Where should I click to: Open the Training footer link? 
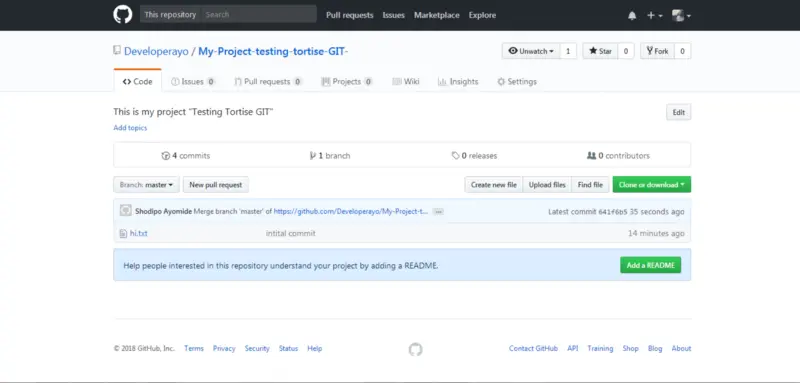click(600, 348)
